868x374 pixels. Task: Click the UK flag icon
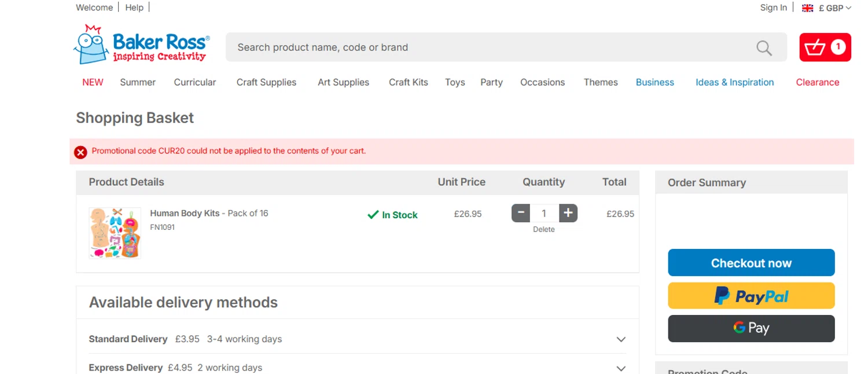(x=807, y=8)
